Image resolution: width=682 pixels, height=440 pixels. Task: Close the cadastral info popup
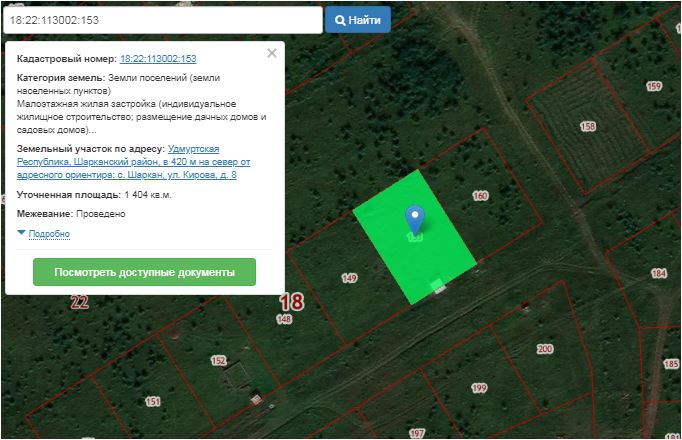272,54
